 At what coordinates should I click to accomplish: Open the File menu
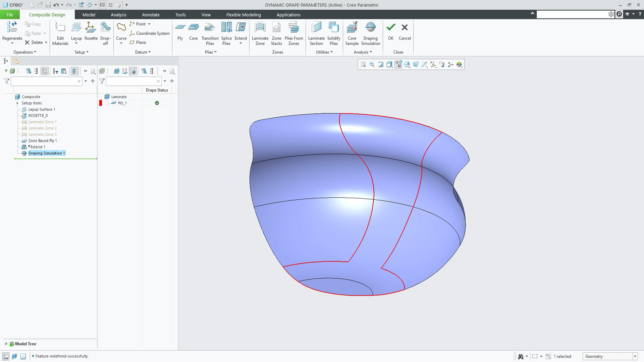(10, 15)
